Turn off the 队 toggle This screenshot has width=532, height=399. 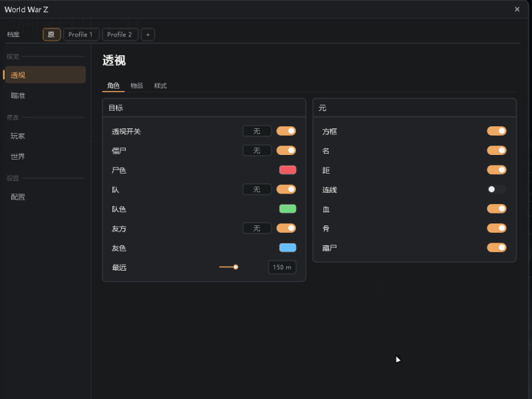pos(286,190)
